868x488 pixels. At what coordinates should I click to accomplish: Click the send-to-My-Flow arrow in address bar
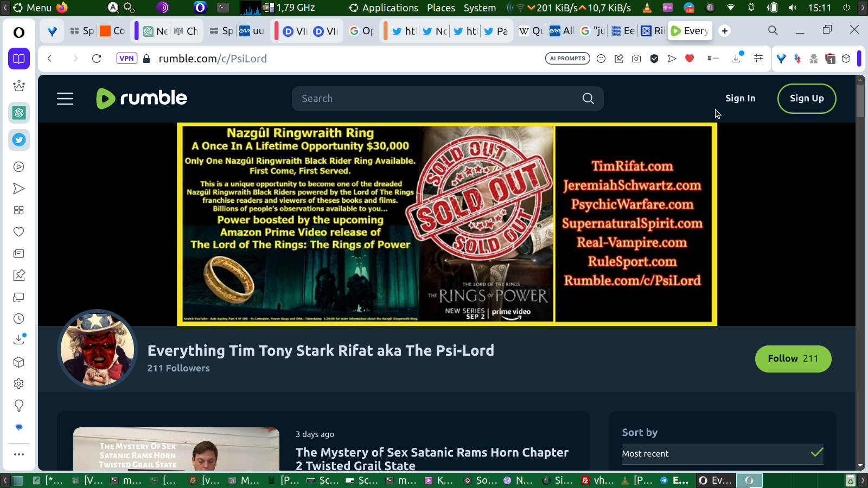pos(672,59)
